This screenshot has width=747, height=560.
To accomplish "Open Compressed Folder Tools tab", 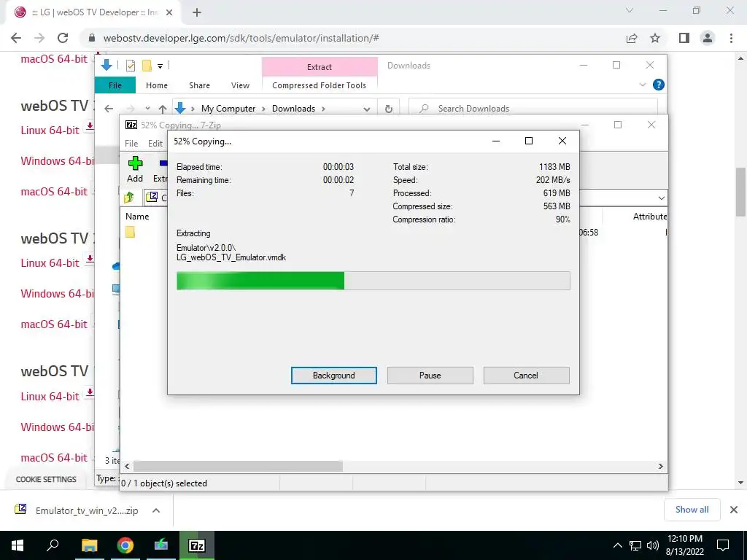I will 320,85.
